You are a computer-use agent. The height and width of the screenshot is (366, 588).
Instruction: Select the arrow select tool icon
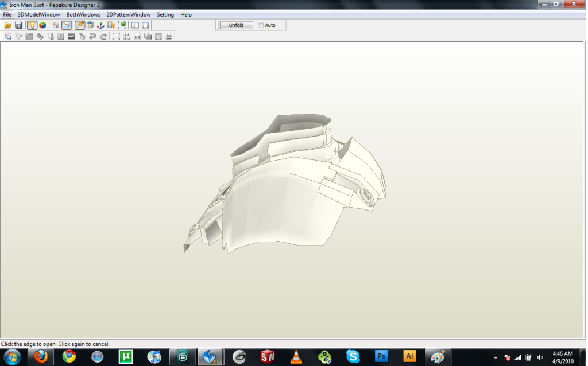(9, 37)
